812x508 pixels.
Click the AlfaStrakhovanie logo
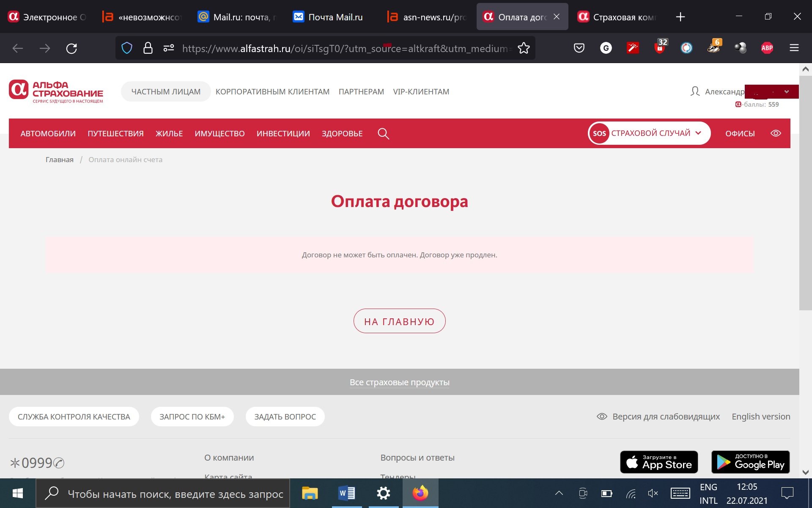click(56, 91)
